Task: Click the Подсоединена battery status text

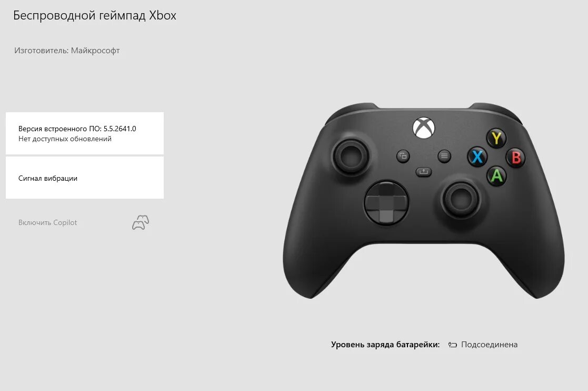Action: point(490,345)
